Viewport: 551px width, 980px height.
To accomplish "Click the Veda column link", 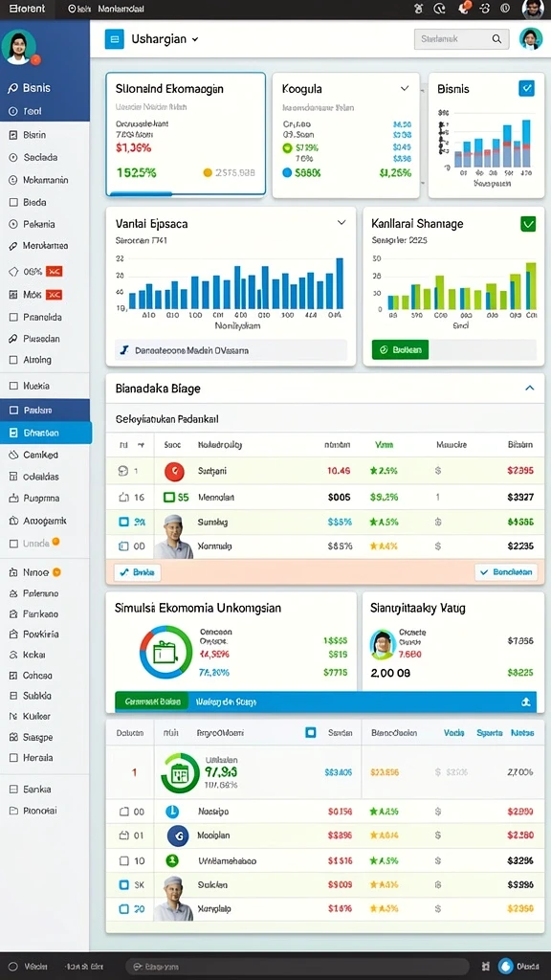I will (453, 732).
